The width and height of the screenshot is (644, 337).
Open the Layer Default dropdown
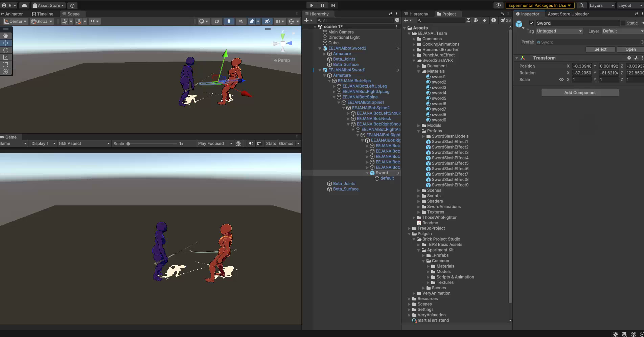coord(622,31)
